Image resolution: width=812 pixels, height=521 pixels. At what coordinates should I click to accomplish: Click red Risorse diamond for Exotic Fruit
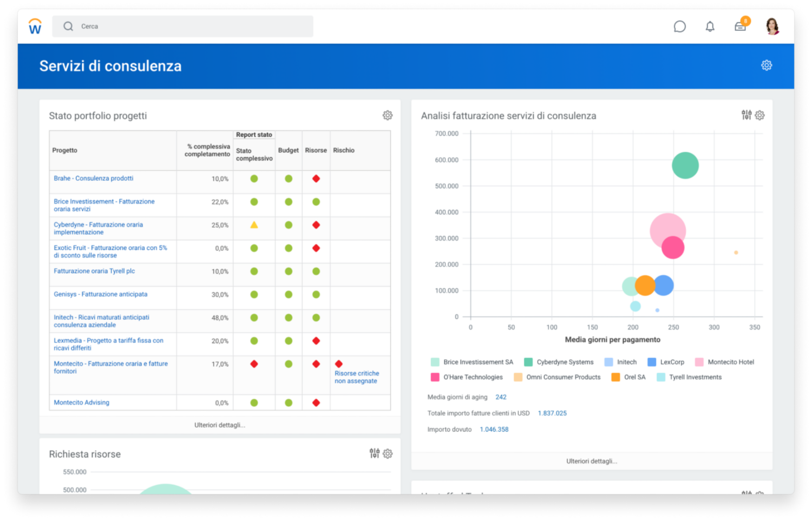pos(316,248)
